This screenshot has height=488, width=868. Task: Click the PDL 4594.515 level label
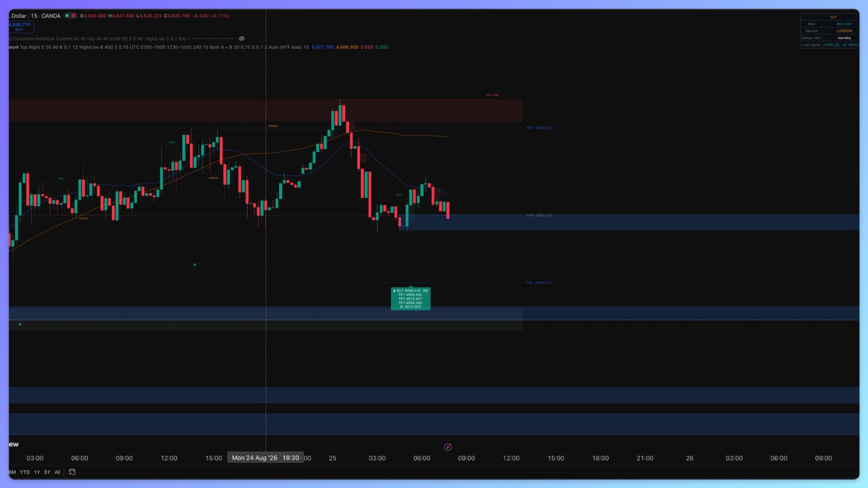point(538,283)
